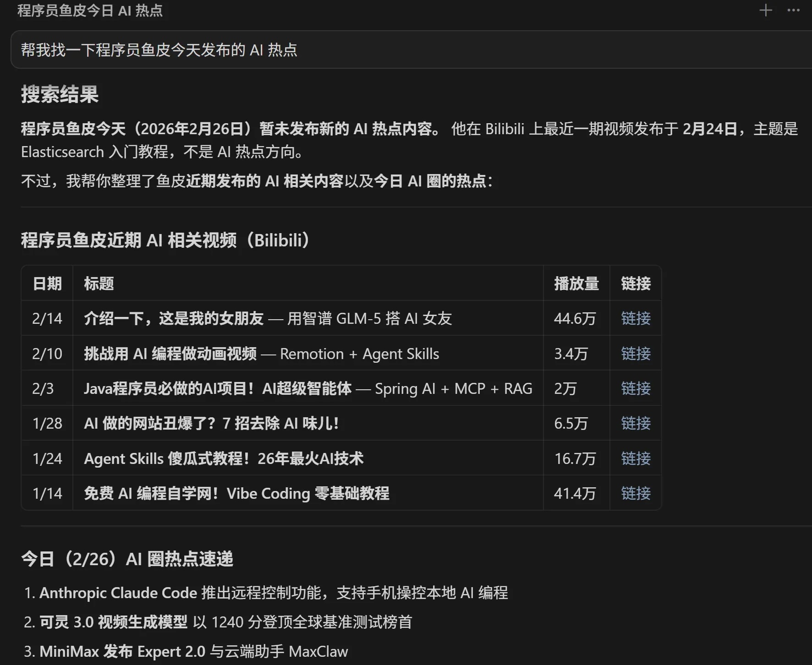
Task: Select the 程序员鱼皮今日 AI 热点 tab title
Action: [x=90, y=10]
